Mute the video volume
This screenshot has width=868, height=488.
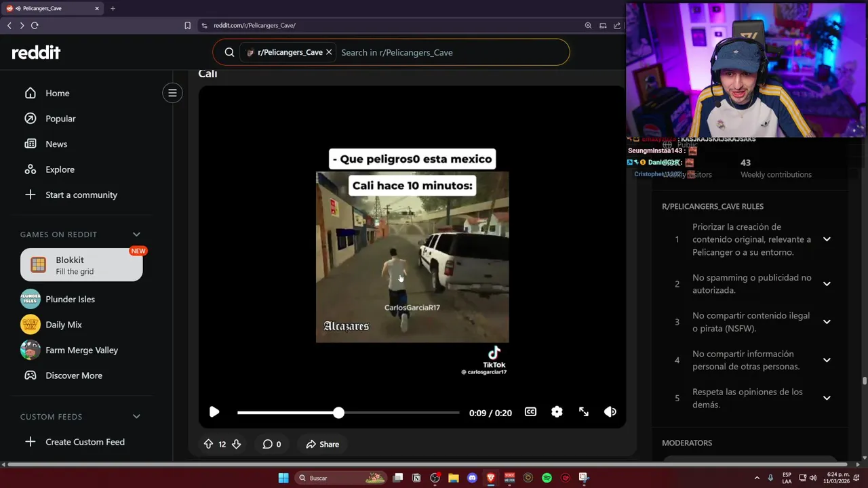(x=610, y=412)
